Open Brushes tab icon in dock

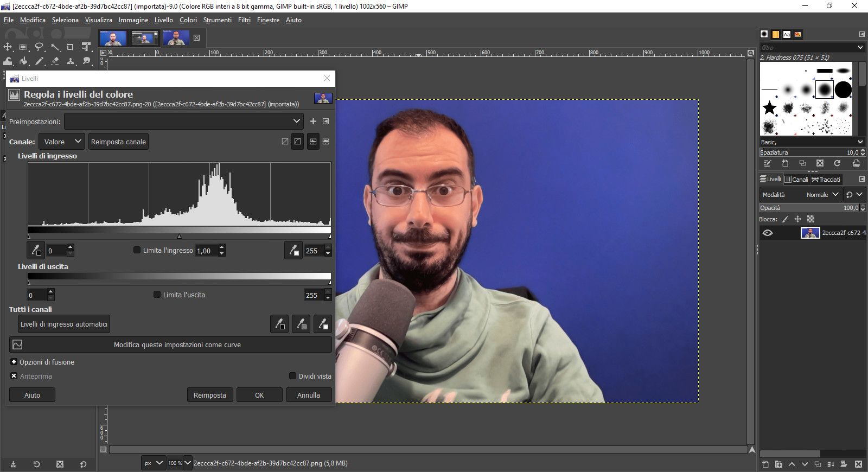click(x=764, y=34)
